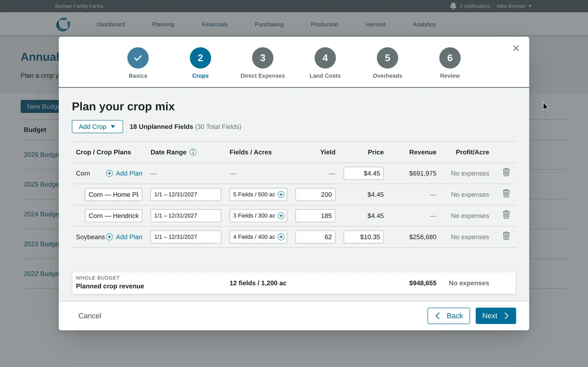588x367 pixels.
Task: Click the Date Range info icon
Action: click(x=193, y=152)
